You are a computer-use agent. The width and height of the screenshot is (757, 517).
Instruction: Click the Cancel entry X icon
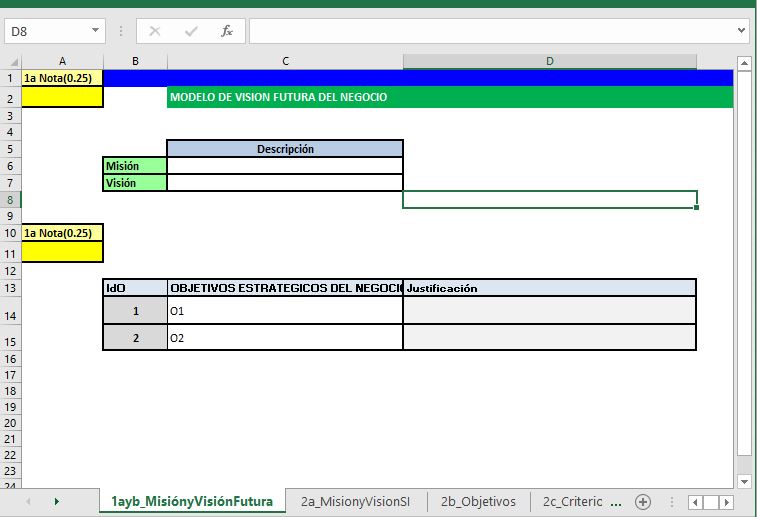[155, 31]
